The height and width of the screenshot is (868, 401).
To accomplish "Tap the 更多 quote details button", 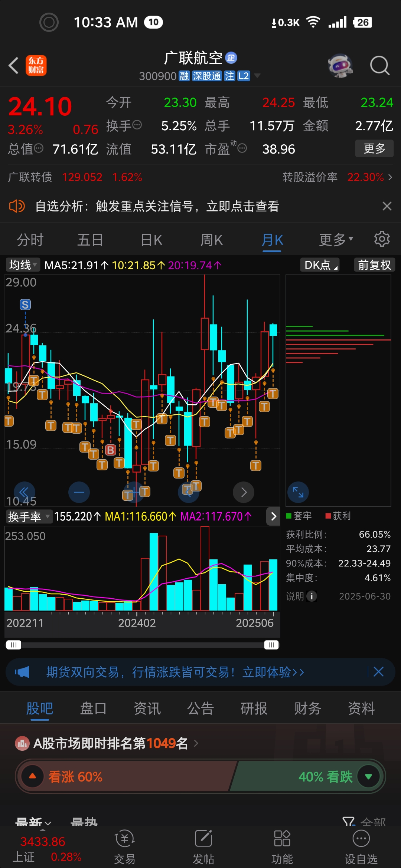I will tap(374, 148).
